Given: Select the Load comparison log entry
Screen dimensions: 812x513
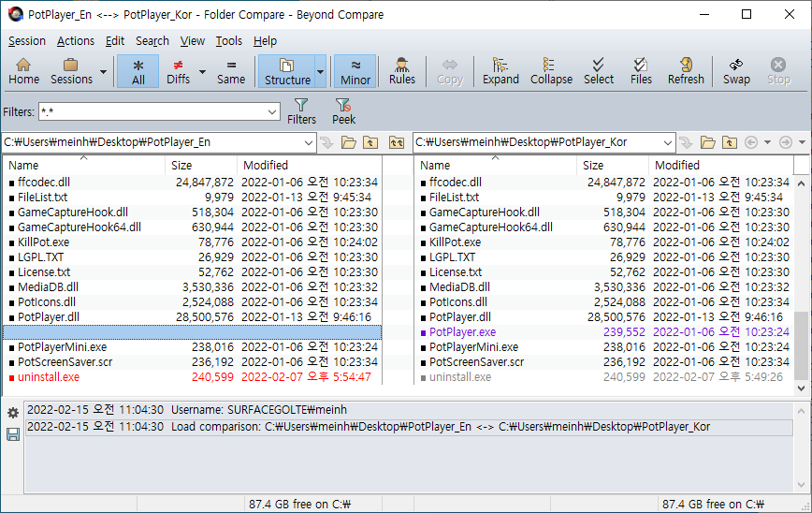Looking at the screenshot, I should 409,427.
